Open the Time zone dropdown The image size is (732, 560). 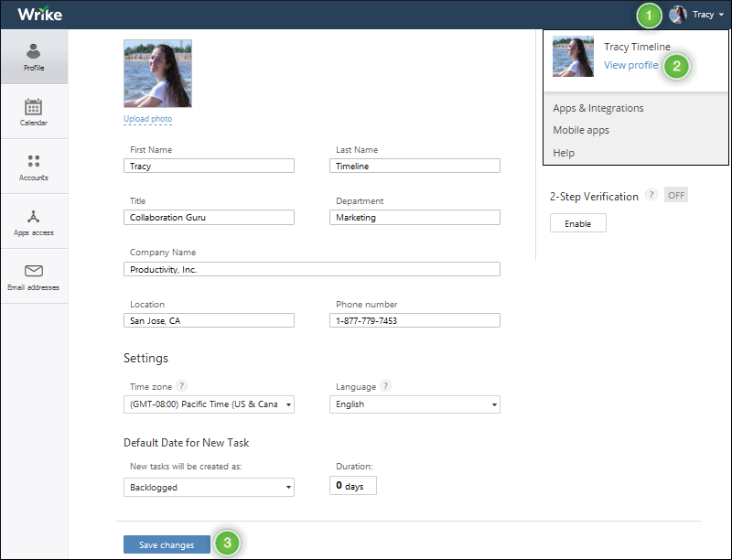(x=209, y=404)
